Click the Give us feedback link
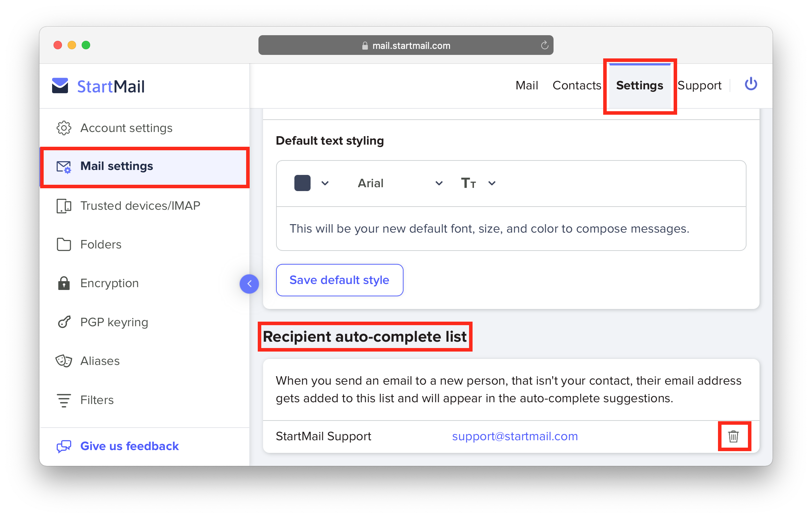This screenshot has height=518, width=812. pos(129,446)
